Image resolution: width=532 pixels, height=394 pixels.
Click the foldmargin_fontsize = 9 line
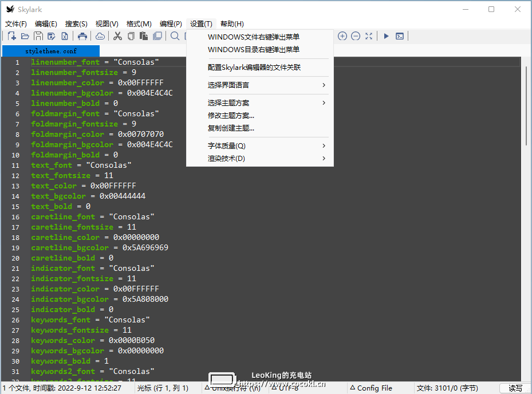coord(84,124)
